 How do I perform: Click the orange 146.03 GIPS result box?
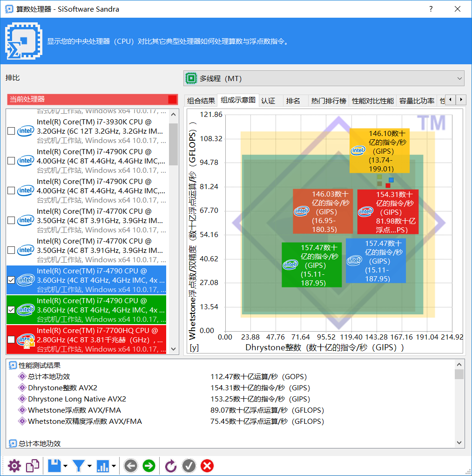(323, 211)
